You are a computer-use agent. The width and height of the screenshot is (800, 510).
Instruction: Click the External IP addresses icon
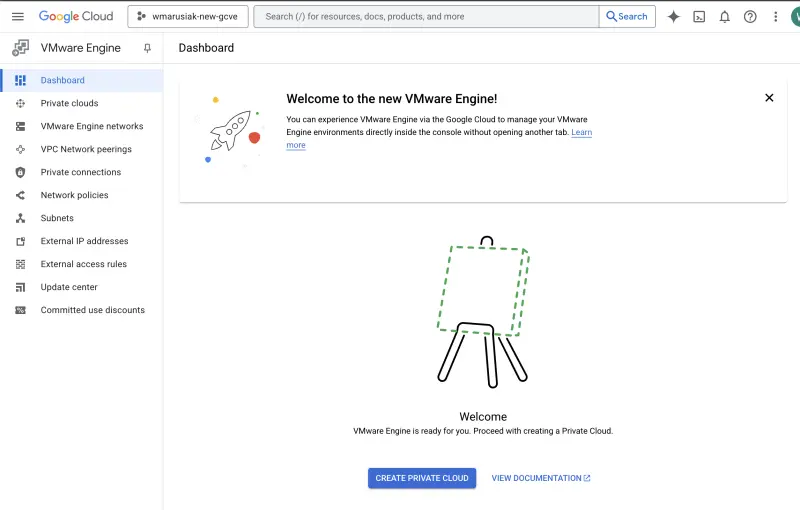[20, 241]
